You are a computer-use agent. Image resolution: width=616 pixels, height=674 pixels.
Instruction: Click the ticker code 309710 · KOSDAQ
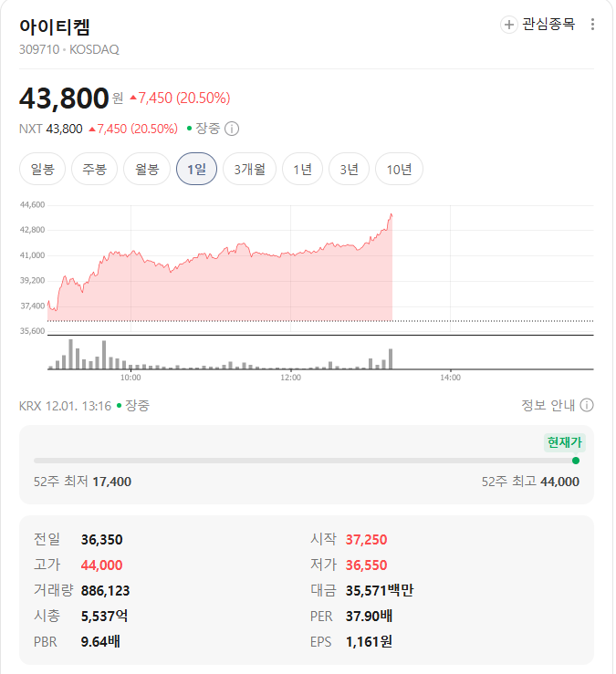pyautogui.click(x=68, y=50)
